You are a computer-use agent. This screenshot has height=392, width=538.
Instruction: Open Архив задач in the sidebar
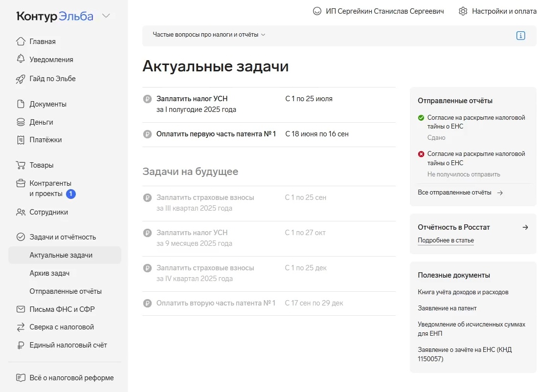tap(49, 273)
